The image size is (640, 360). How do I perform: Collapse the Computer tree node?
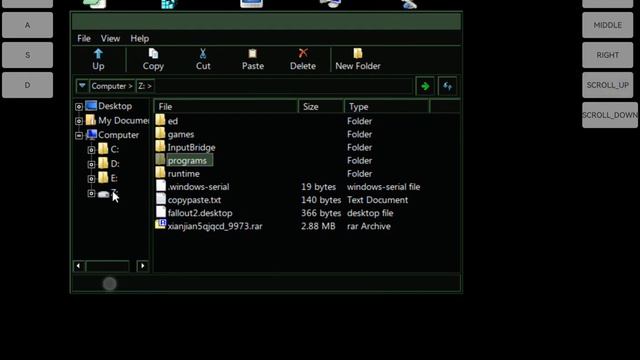[x=79, y=136]
